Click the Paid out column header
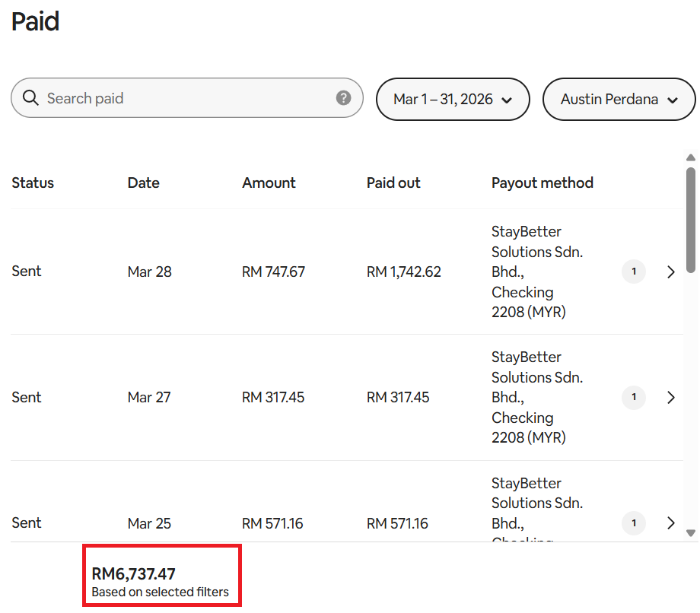 pos(393,183)
